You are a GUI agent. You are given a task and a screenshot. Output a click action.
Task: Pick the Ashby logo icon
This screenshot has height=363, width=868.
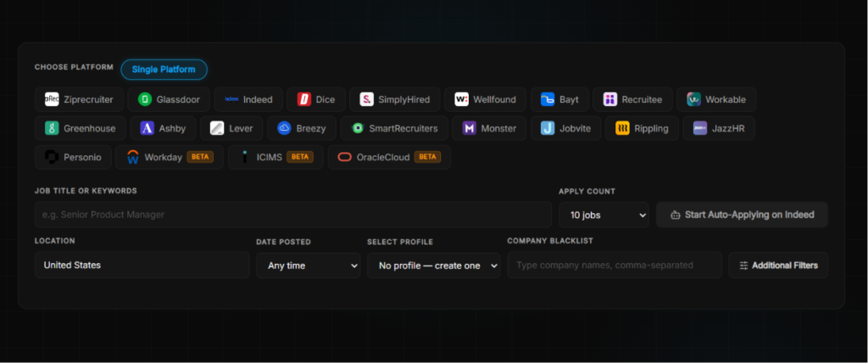[x=147, y=129]
